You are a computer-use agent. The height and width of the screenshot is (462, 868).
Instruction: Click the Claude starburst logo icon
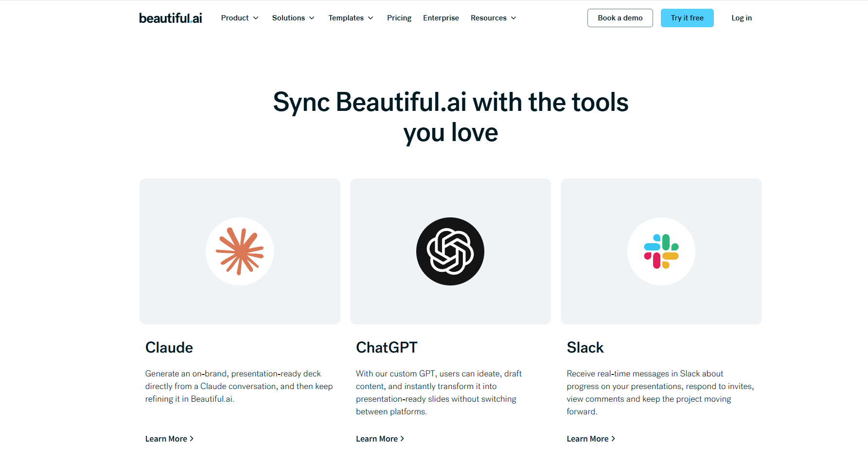[240, 251]
